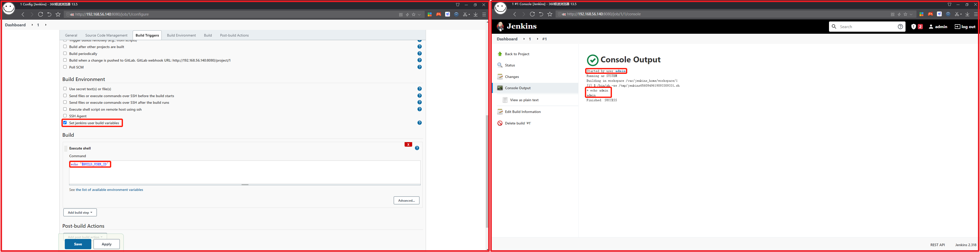Click Jenkins logo in Console window
Viewport: 980px width, 252px height.
click(x=517, y=26)
